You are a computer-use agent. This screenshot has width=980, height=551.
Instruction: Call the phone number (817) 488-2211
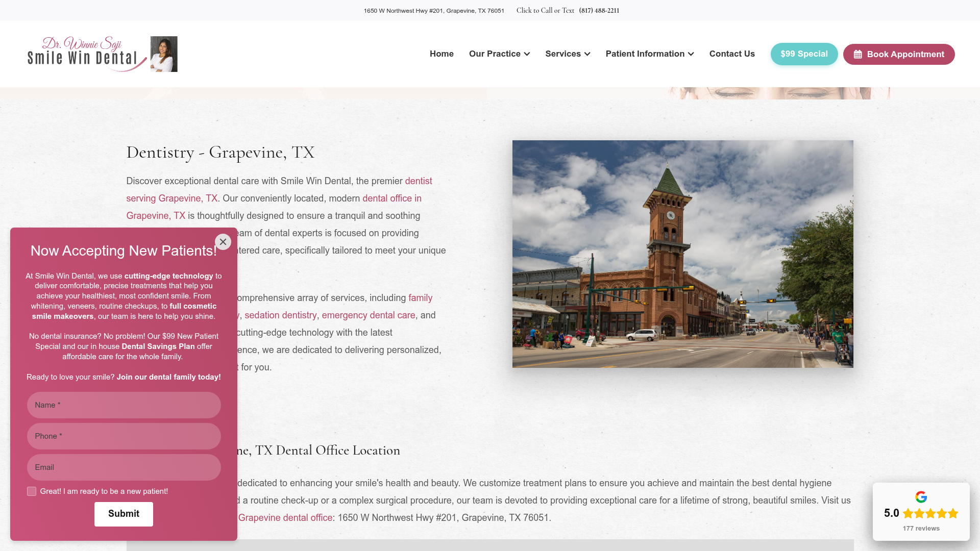(599, 11)
